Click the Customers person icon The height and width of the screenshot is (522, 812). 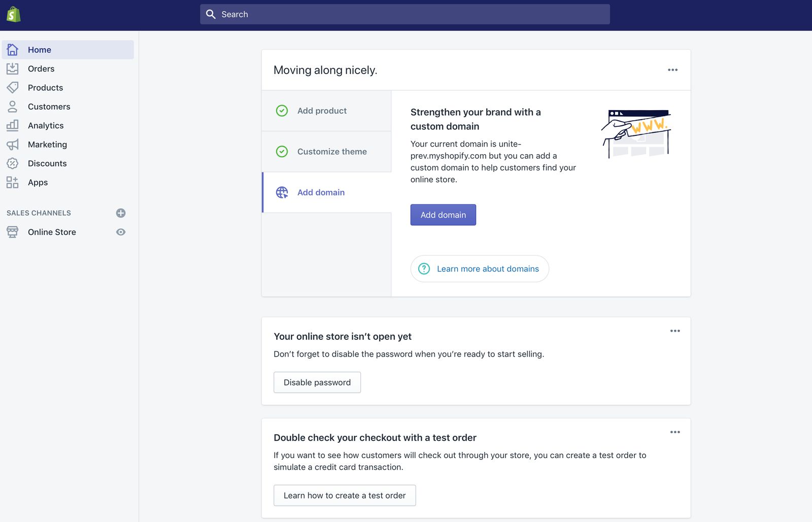point(13,107)
